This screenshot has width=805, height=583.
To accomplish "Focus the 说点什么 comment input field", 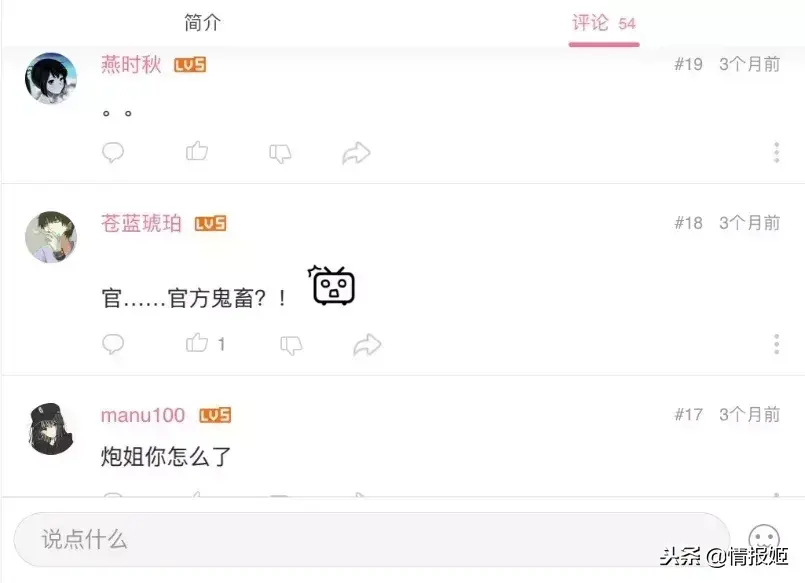I will 372,539.
